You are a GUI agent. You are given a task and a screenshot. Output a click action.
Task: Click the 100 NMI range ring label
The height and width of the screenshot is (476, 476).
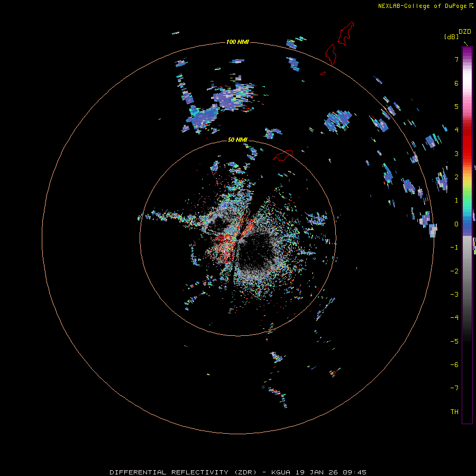point(237,42)
